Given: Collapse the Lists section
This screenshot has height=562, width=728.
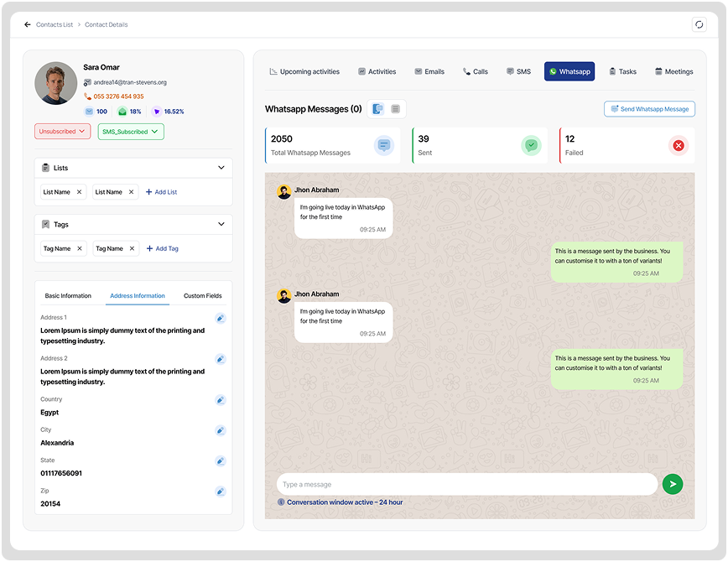Looking at the screenshot, I should (221, 168).
